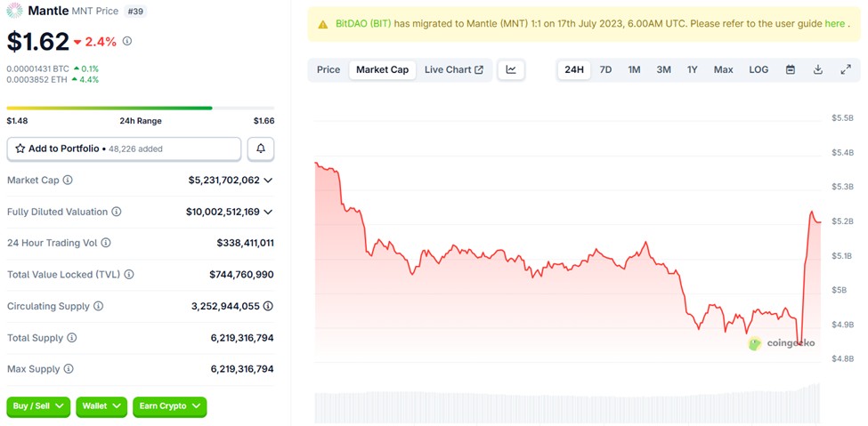Click Add to Portfolio button
The height and width of the screenshot is (426, 868).
point(124,149)
